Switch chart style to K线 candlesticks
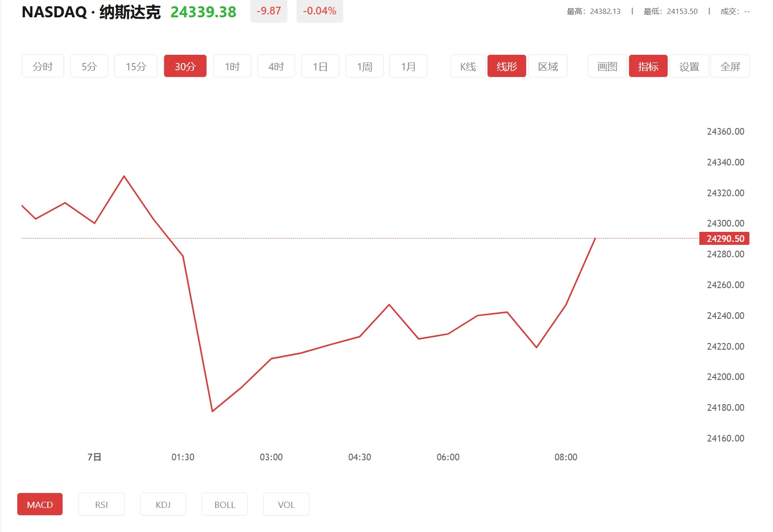Screen dimensions: 773x532 (467, 66)
